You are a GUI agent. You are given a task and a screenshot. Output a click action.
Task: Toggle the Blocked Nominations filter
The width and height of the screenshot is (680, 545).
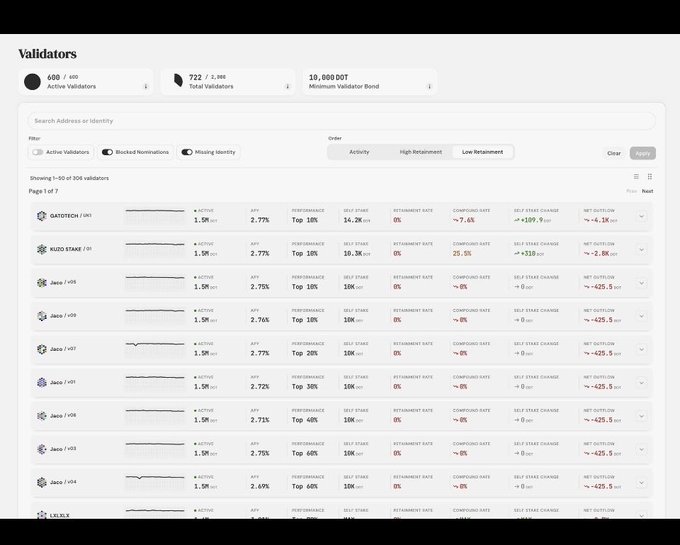pyautogui.click(x=107, y=152)
